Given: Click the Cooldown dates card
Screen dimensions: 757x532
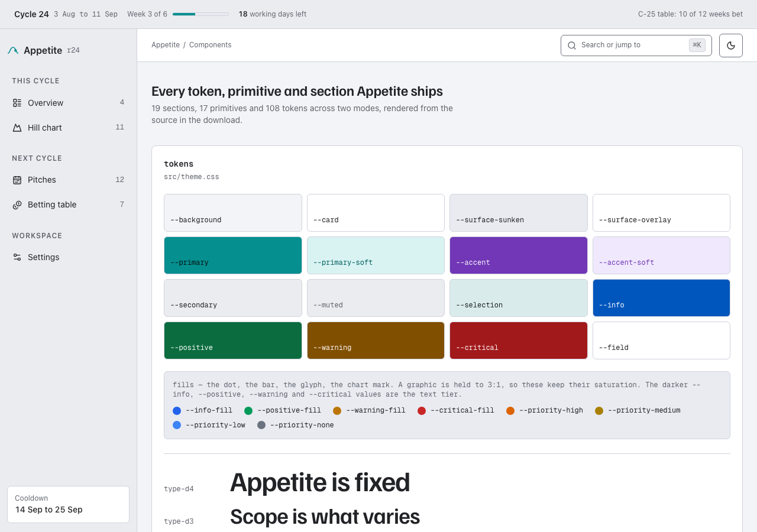Looking at the screenshot, I should (68, 504).
